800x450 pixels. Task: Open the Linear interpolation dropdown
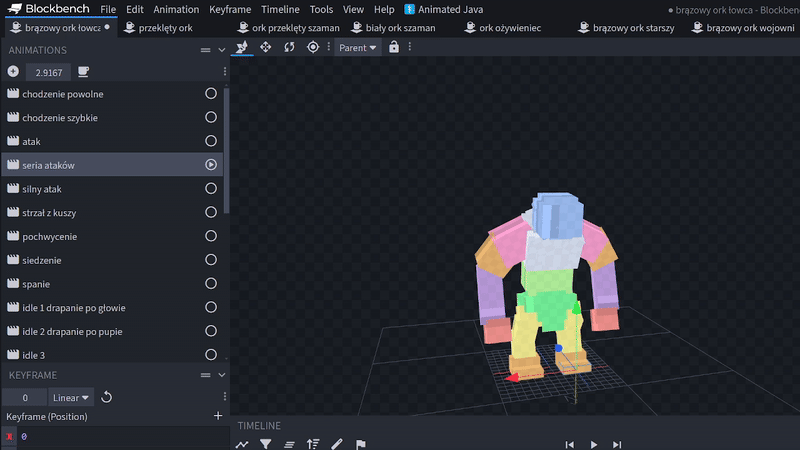(71, 398)
